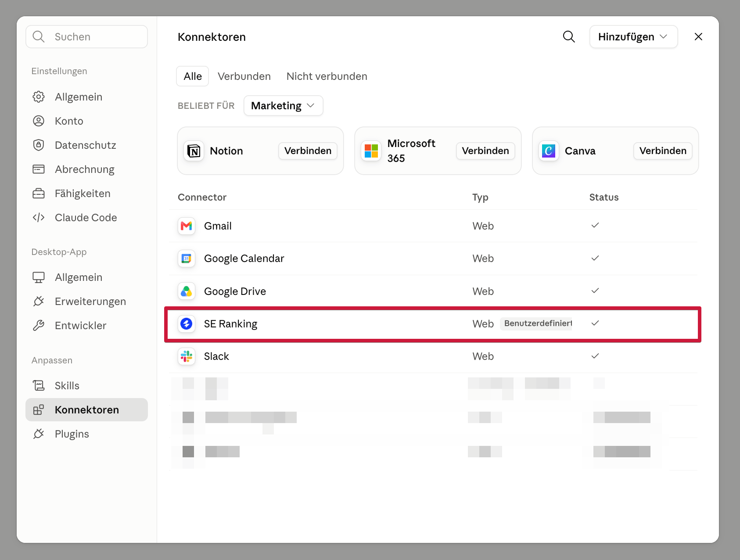Click the Slack connector icon
740x560 pixels.
(187, 356)
